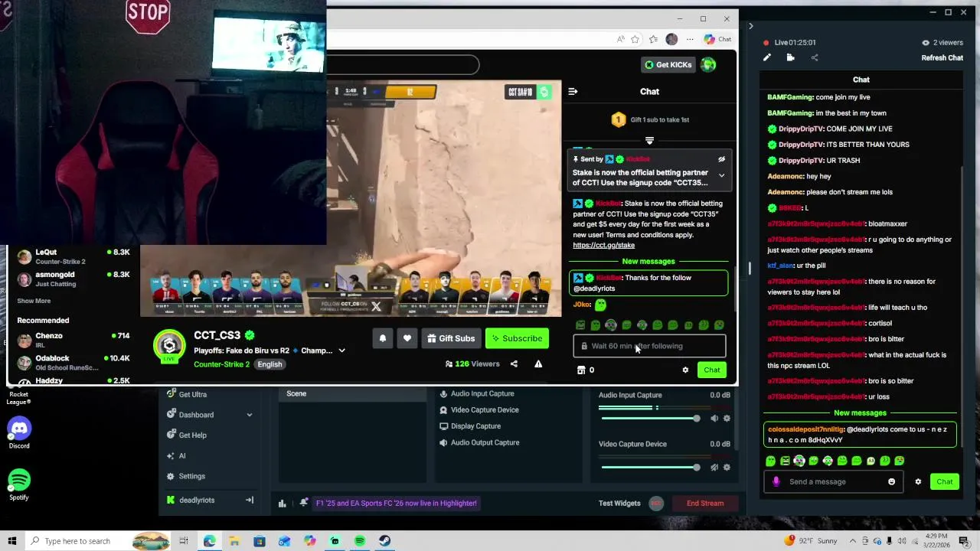Click Streamlabs notifications bell icon
The image size is (980, 551).
(x=304, y=503)
